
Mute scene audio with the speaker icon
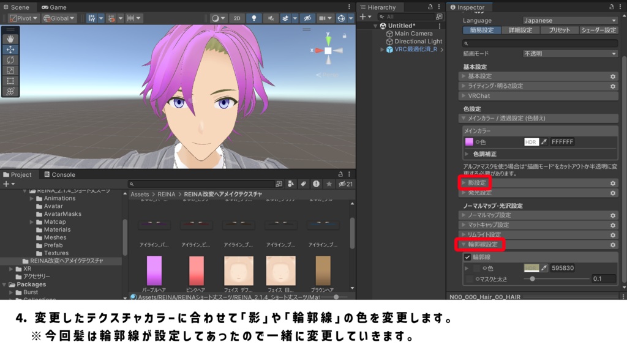click(x=271, y=18)
